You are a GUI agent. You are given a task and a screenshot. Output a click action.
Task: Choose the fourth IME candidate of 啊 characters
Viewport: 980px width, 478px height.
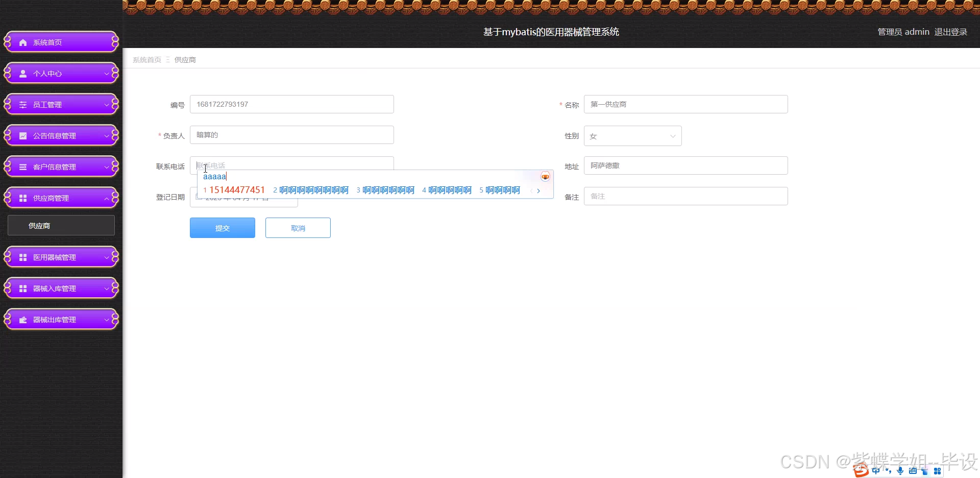coord(447,190)
